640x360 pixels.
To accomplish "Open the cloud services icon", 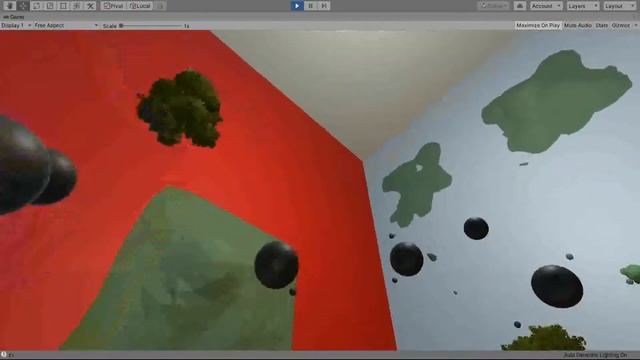I will pos(520,6).
